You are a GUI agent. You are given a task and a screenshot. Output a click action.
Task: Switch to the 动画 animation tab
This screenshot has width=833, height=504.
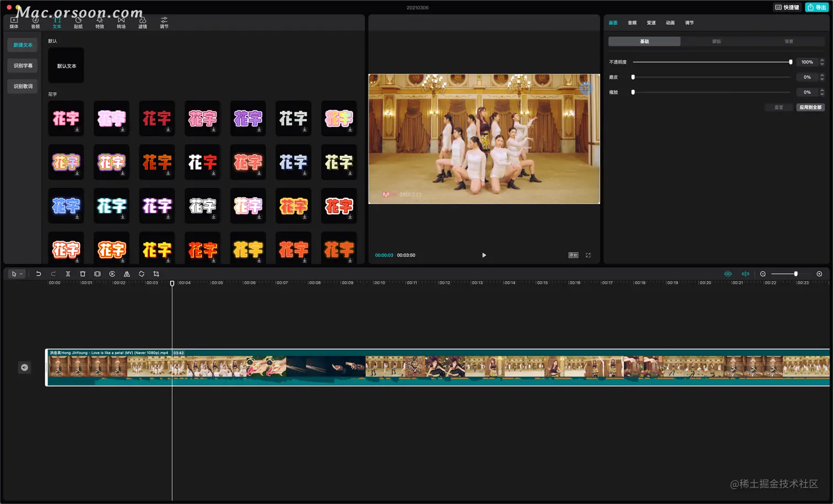tap(670, 23)
